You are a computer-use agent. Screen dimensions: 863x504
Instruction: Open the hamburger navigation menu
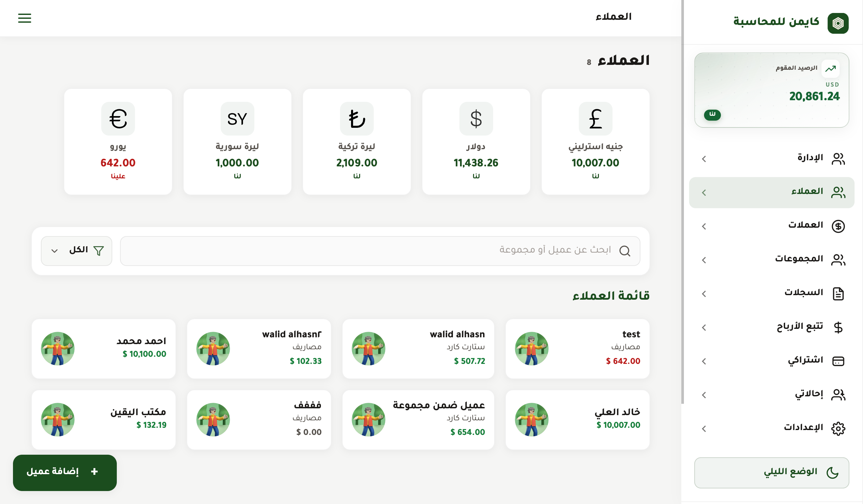24,18
